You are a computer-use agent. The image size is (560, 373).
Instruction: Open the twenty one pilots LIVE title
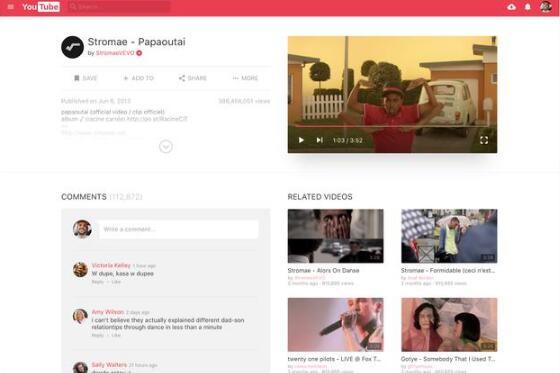click(334, 359)
